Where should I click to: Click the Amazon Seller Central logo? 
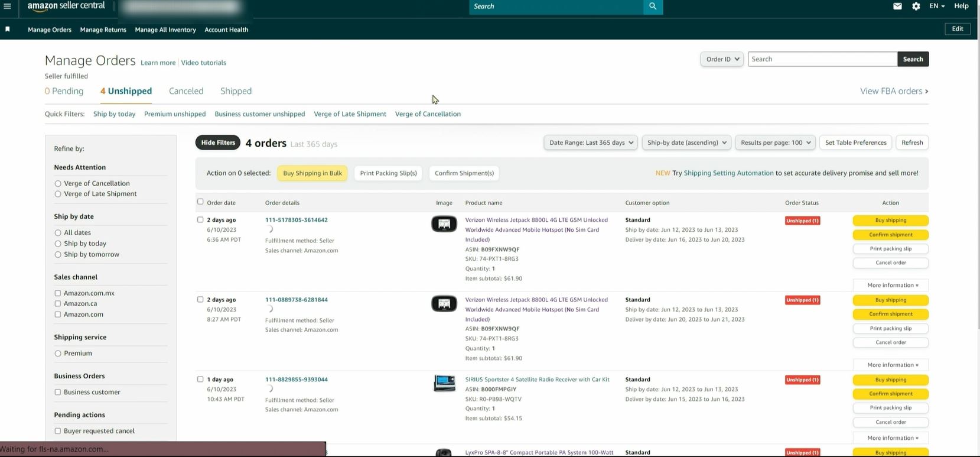click(66, 6)
